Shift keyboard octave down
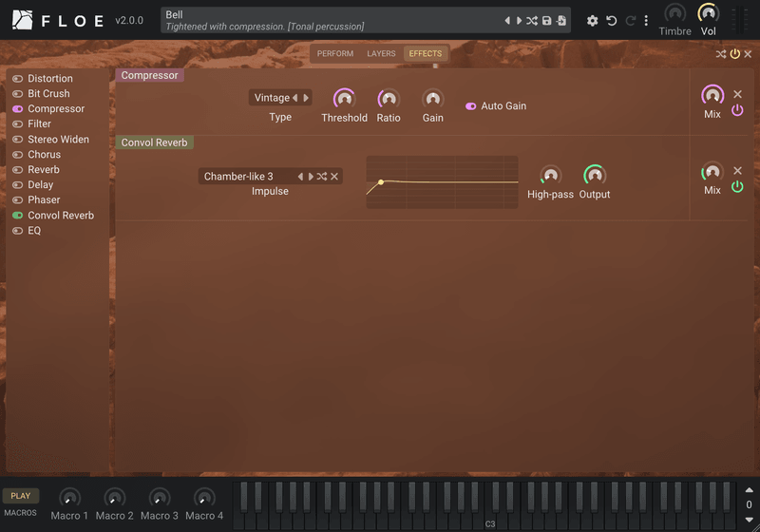 pyautogui.click(x=749, y=520)
